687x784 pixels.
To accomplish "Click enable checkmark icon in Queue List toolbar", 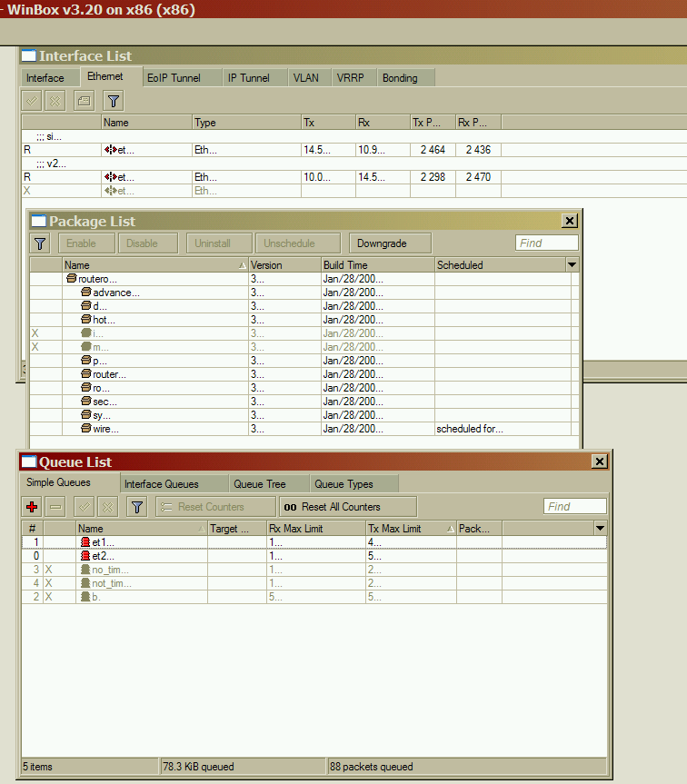I will pos(84,507).
